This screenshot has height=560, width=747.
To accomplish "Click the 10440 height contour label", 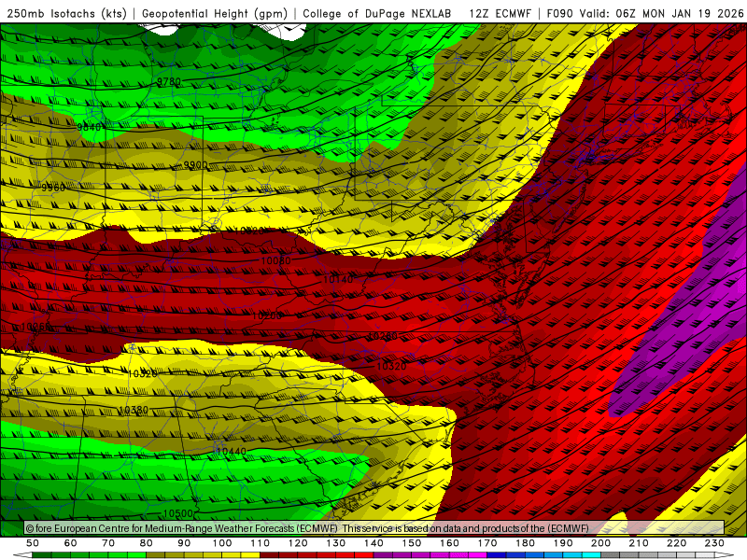I will coord(231,451).
